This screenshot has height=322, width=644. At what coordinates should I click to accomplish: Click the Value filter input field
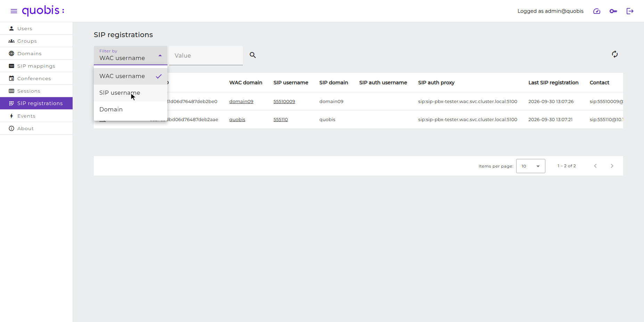click(206, 56)
